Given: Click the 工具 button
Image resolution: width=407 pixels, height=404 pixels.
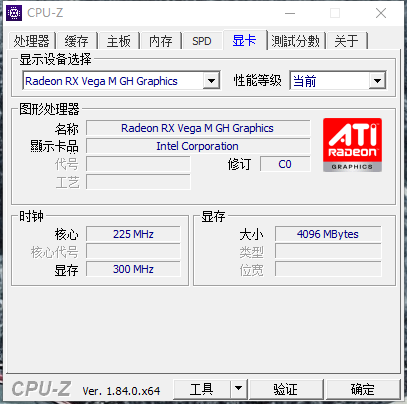Looking at the screenshot, I should click(202, 389).
